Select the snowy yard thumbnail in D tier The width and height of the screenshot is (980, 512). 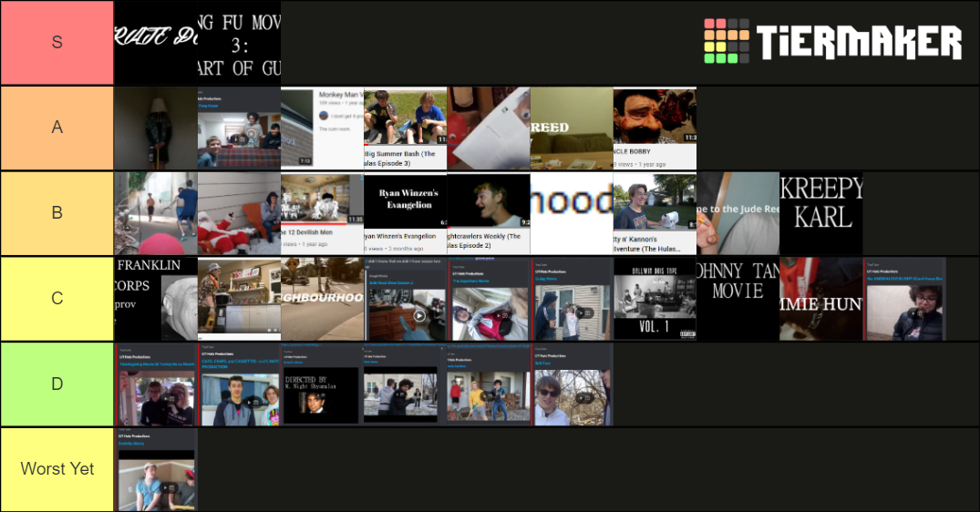click(x=406, y=384)
